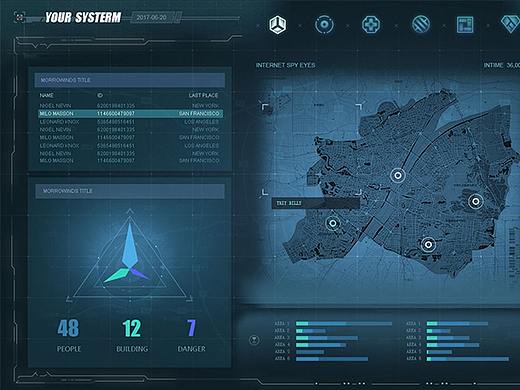Click AREA 3 bar in right bar group

448,338
